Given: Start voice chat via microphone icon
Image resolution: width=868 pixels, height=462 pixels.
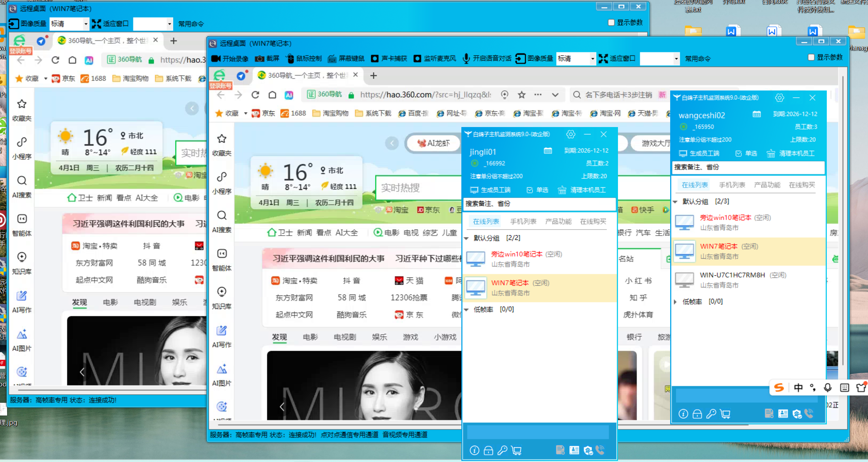Looking at the screenshot, I should [466, 59].
